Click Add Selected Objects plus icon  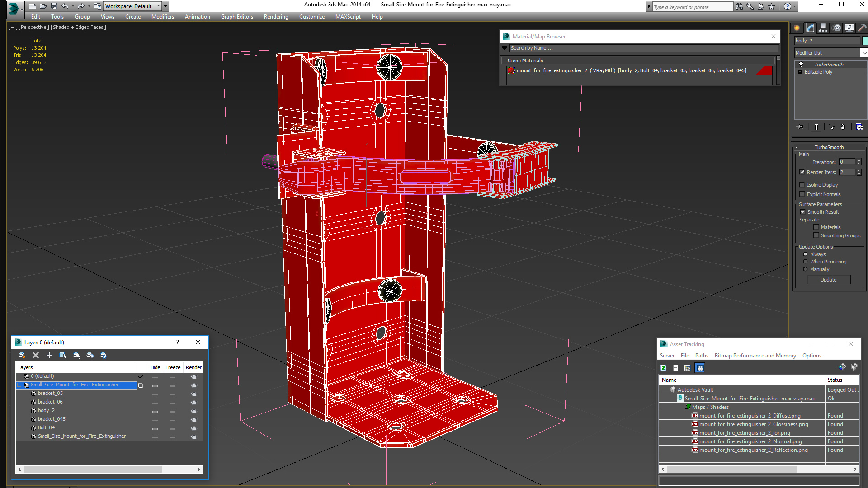click(49, 355)
